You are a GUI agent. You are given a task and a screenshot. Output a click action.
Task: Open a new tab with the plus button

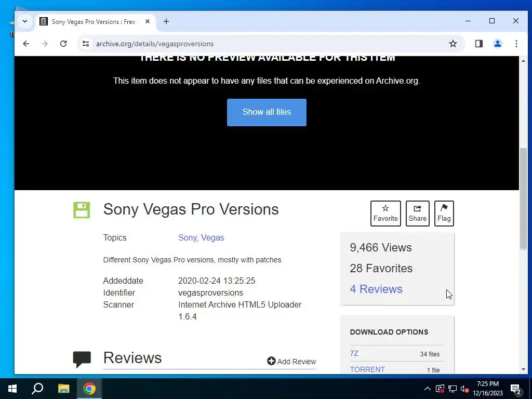[x=166, y=21]
